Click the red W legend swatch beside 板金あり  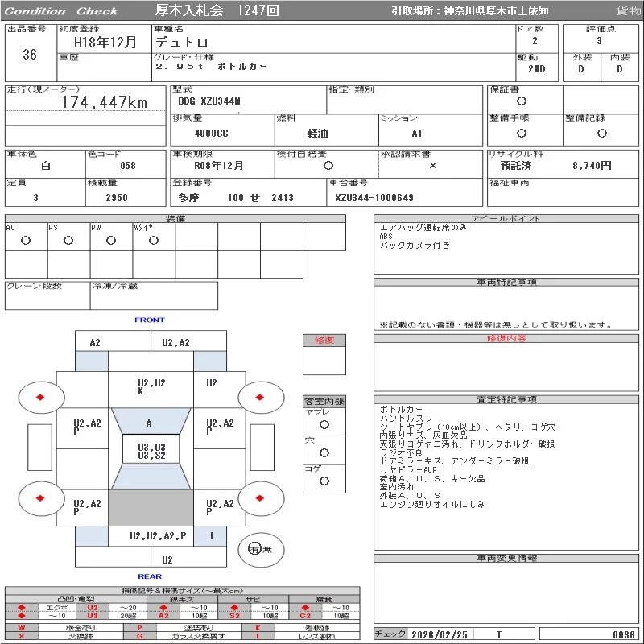pyautogui.click(x=22, y=628)
